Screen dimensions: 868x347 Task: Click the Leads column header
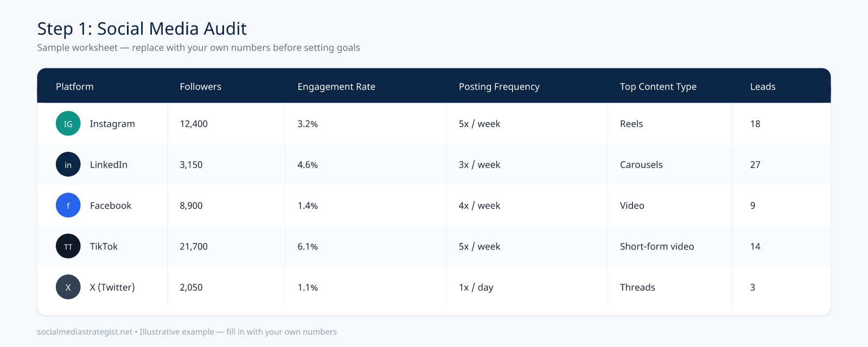[763, 87]
